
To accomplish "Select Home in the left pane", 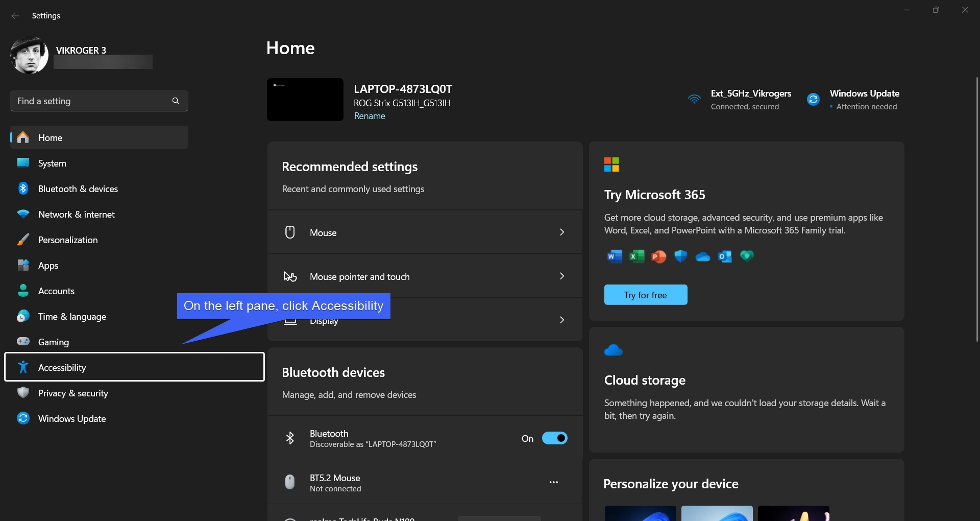I will pos(99,137).
